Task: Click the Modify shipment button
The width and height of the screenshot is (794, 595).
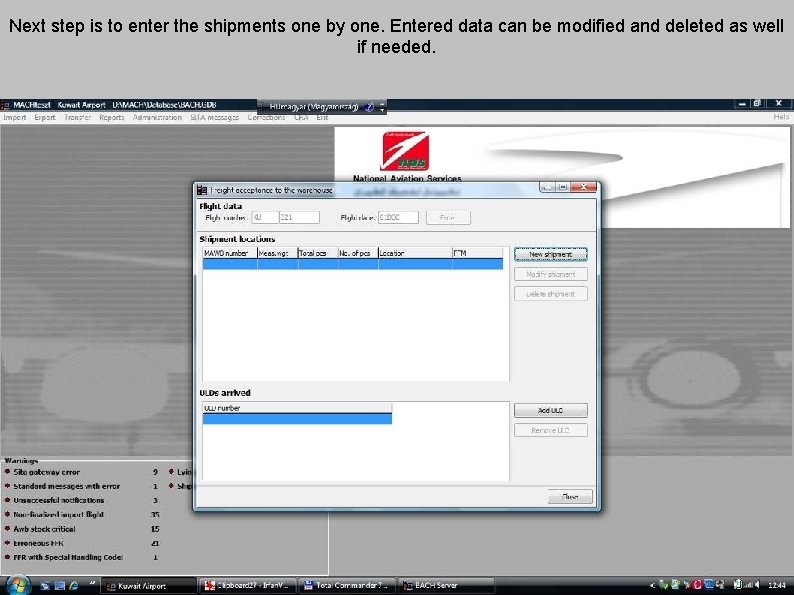Action: click(550, 274)
